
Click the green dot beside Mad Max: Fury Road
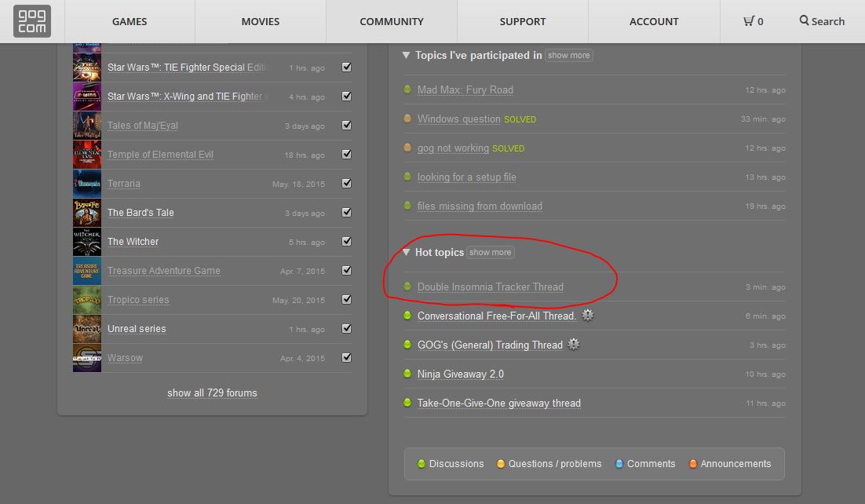click(407, 89)
